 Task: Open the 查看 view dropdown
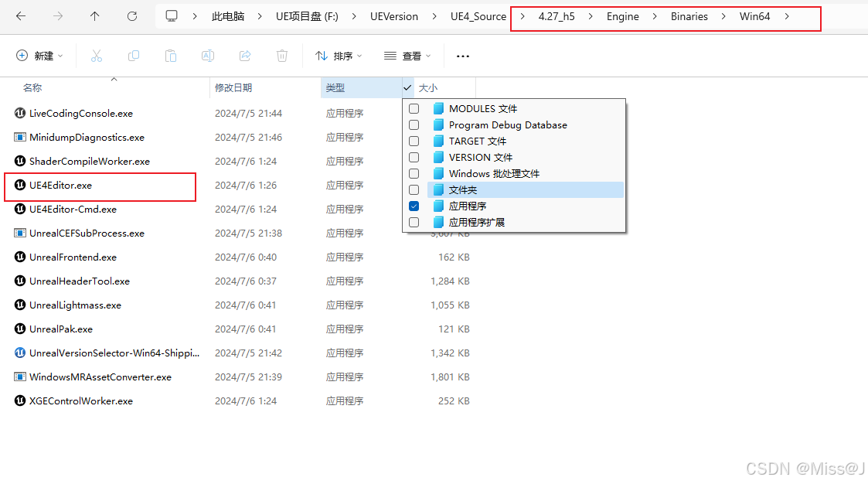click(407, 56)
